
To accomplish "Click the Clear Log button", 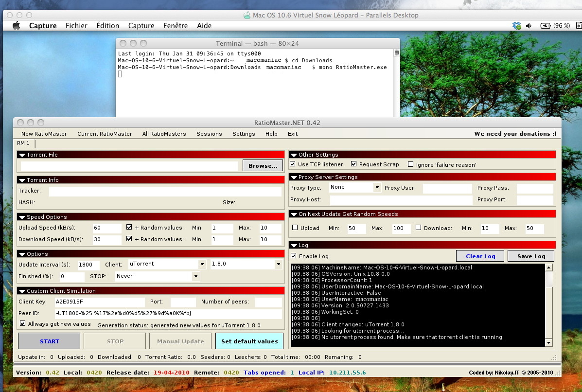I will [x=480, y=256].
